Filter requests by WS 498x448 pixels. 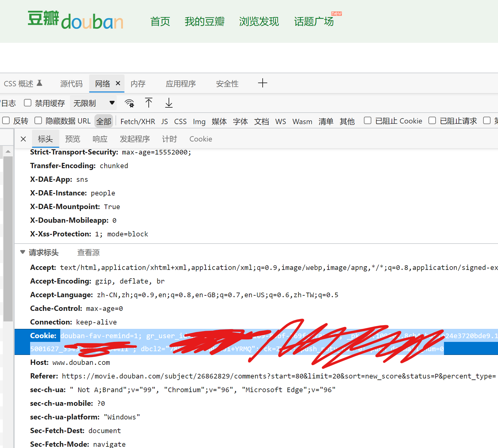click(281, 121)
